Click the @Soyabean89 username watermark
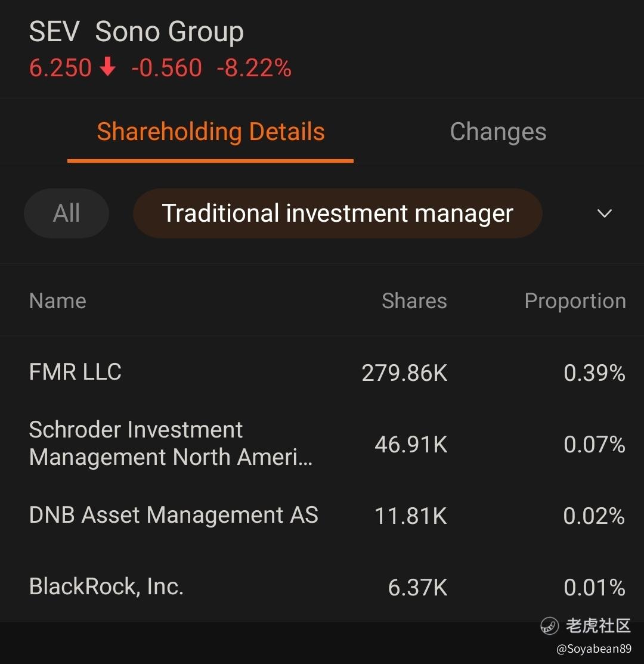The height and width of the screenshot is (664, 644). point(593,649)
